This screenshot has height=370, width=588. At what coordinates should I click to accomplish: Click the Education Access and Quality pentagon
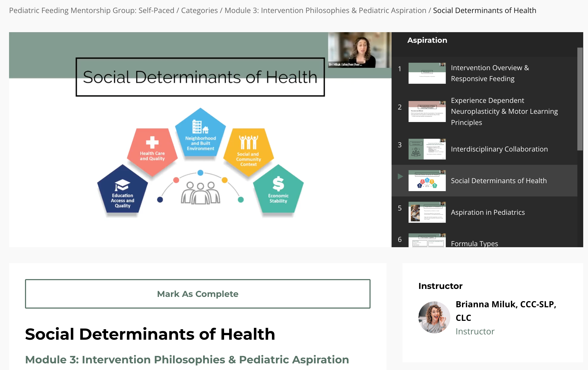click(122, 190)
